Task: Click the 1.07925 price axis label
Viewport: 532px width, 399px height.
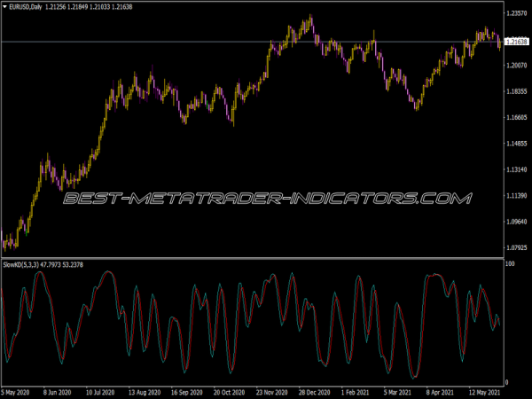Action: click(516, 247)
